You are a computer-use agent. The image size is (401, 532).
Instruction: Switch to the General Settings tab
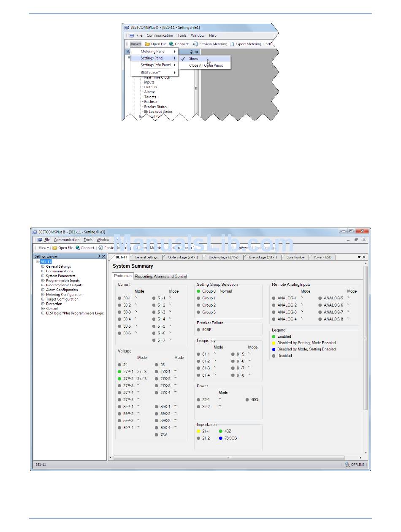pos(146,257)
